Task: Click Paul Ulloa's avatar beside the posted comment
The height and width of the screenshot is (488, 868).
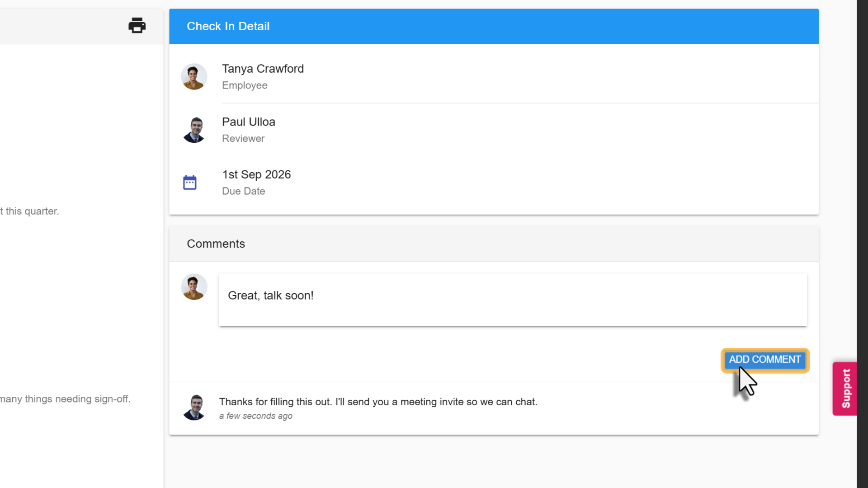Action: pos(194,408)
